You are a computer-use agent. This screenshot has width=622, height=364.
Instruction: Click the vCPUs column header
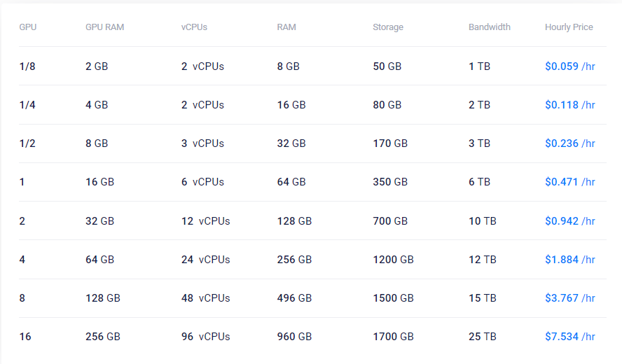(x=194, y=27)
